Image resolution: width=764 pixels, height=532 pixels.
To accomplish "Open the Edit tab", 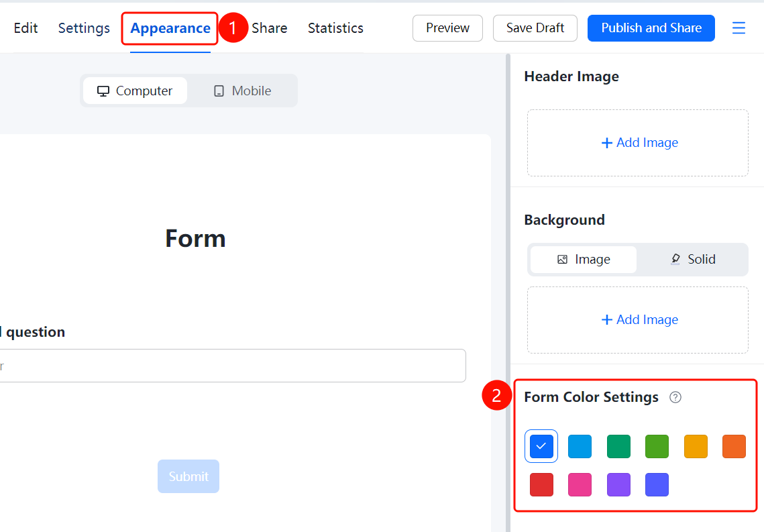I will click(25, 28).
